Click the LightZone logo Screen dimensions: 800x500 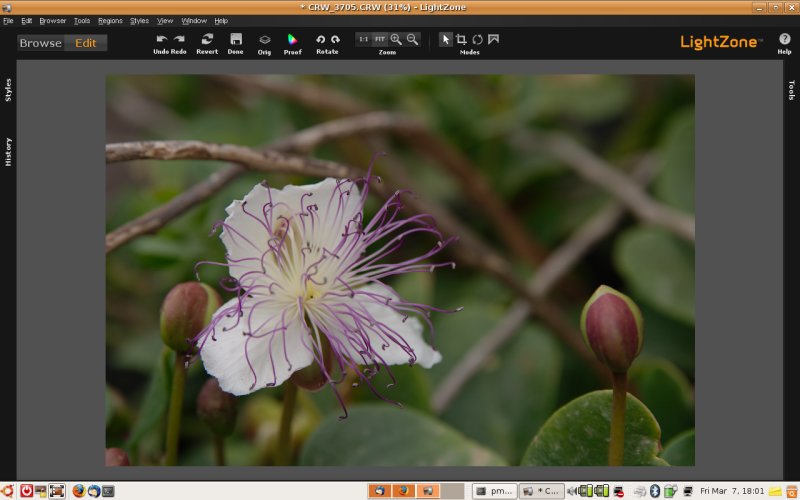721,42
